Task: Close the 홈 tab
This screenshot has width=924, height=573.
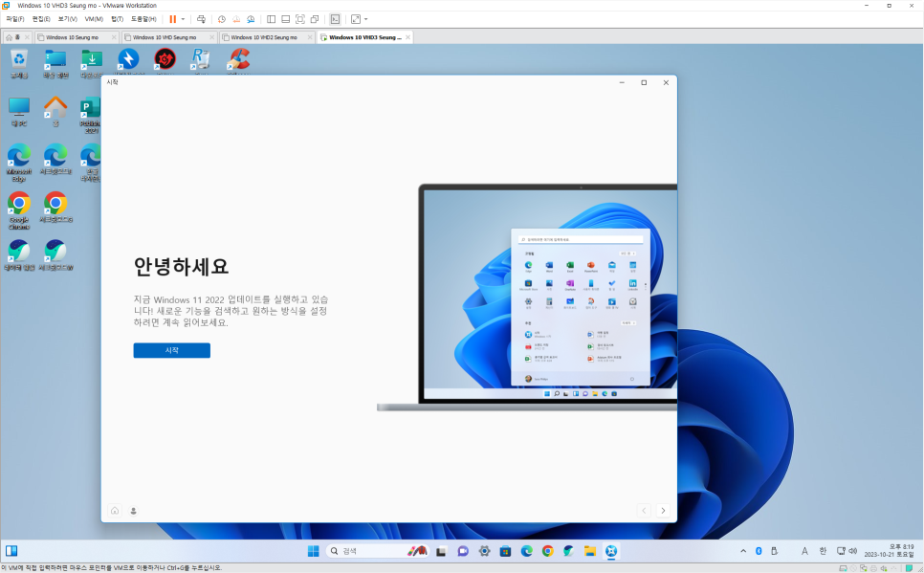Action: point(27,37)
